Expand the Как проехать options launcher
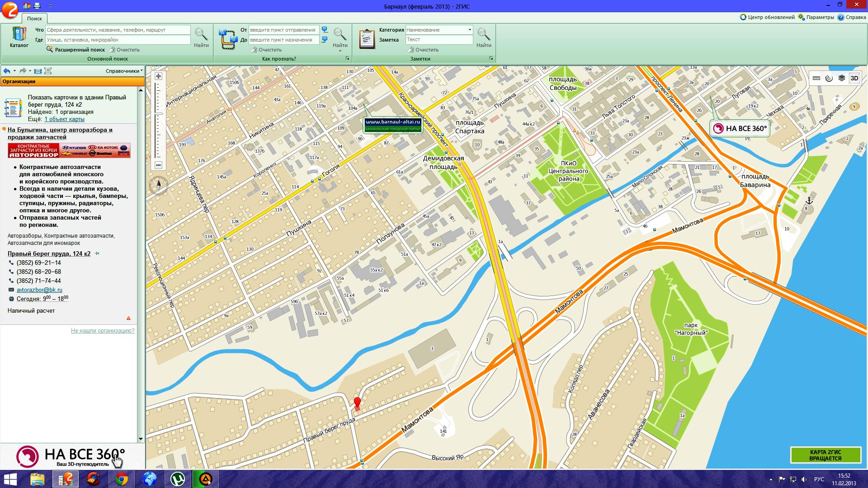 (x=347, y=59)
